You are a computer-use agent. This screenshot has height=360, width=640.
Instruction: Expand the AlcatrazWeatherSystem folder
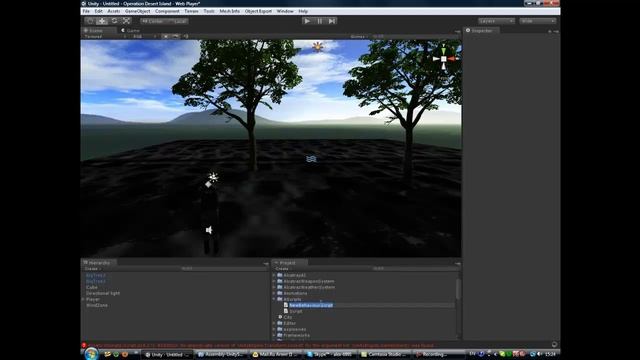point(274,287)
